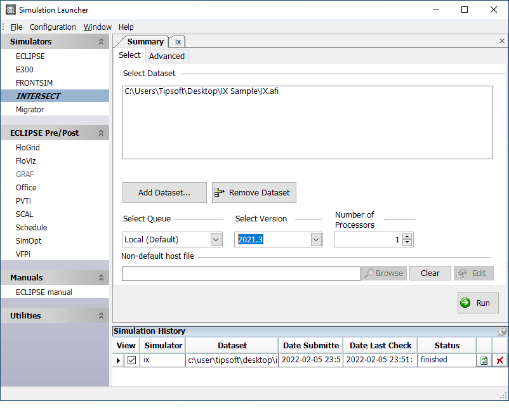This screenshot has height=420, width=509.
Task: Select the IX.afi dataset path entry
Action: point(201,91)
